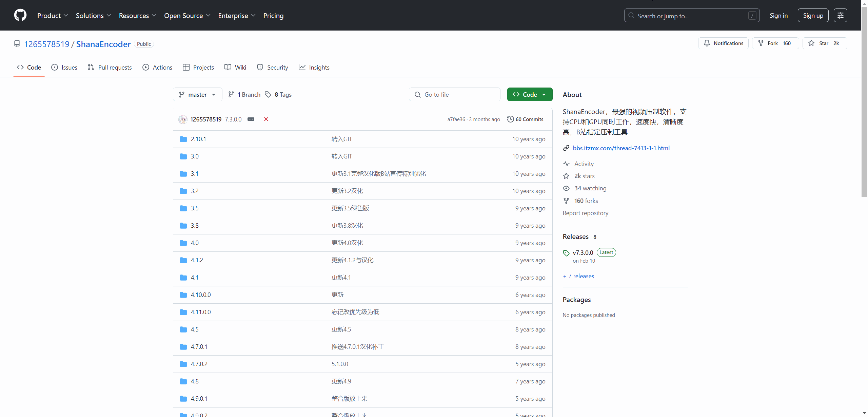The width and height of the screenshot is (868, 417).
Task: Open the command palette icon in the header
Action: [x=840, y=15]
